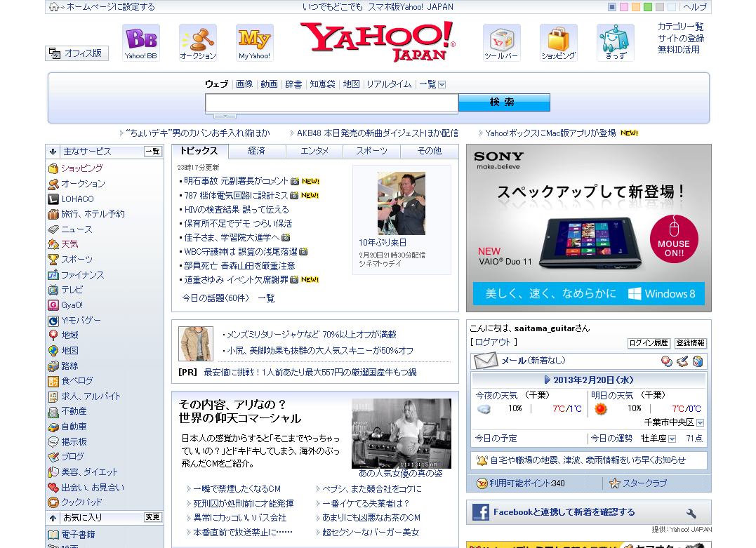The image size is (756, 548).
Task: Click the 登録情報 button
Action: 691,343
